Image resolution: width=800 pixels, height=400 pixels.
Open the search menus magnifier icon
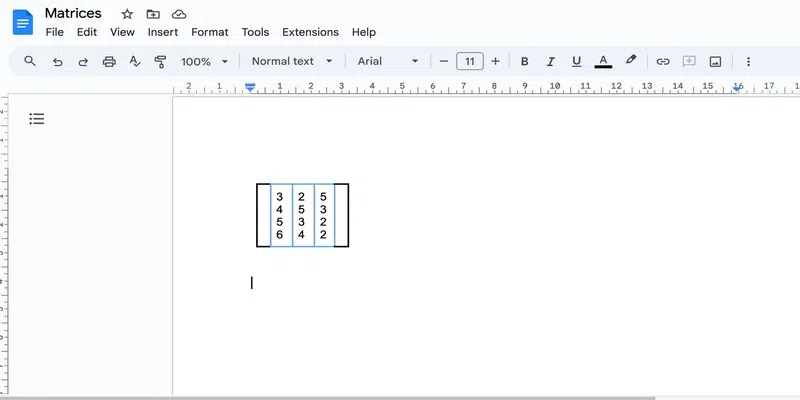pyautogui.click(x=30, y=61)
